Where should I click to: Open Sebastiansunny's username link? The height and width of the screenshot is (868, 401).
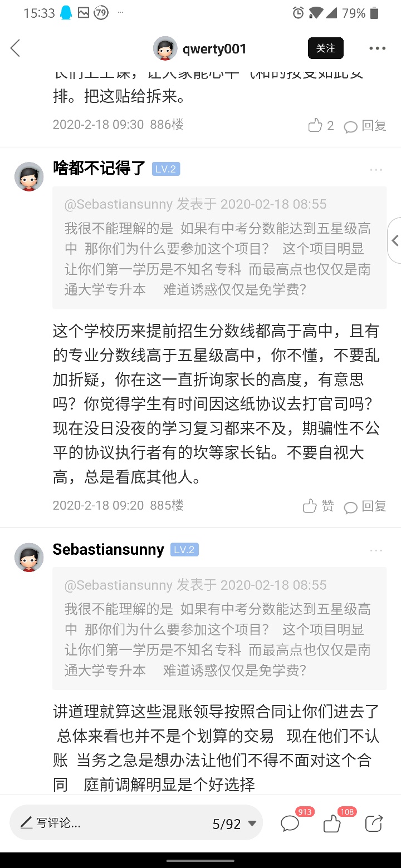pyautogui.click(x=108, y=550)
